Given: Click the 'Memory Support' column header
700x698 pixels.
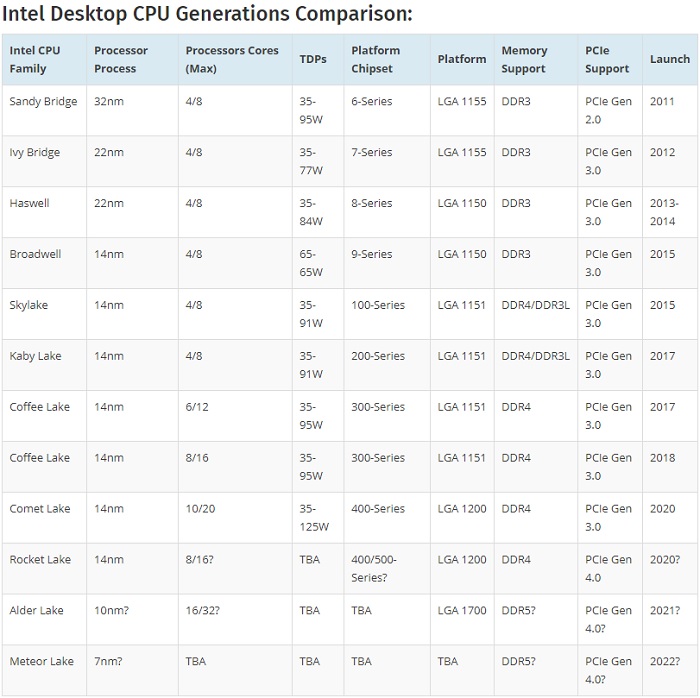Looking at the screenshot, I should click(524, 59).
